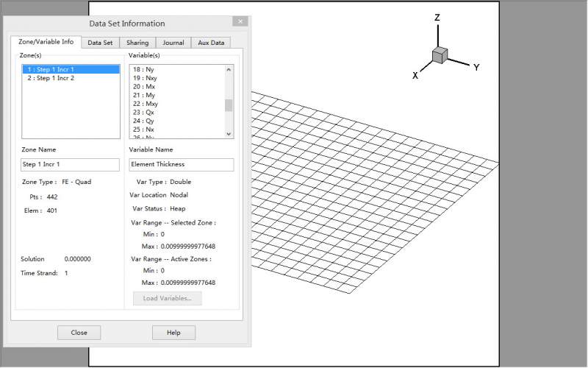Click the Var Status value Heap

pyautogui.click(x=177, y=209)
